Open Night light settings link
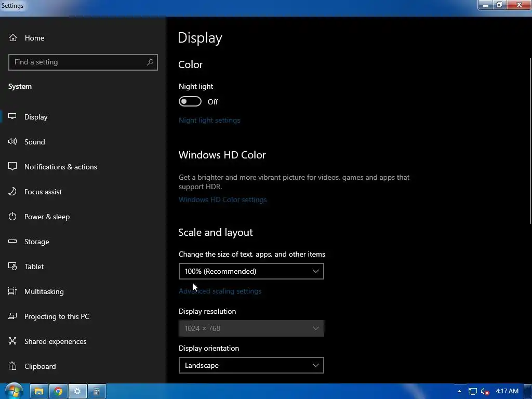This screenshot has height=399, width=532. (x=209, y=120)
